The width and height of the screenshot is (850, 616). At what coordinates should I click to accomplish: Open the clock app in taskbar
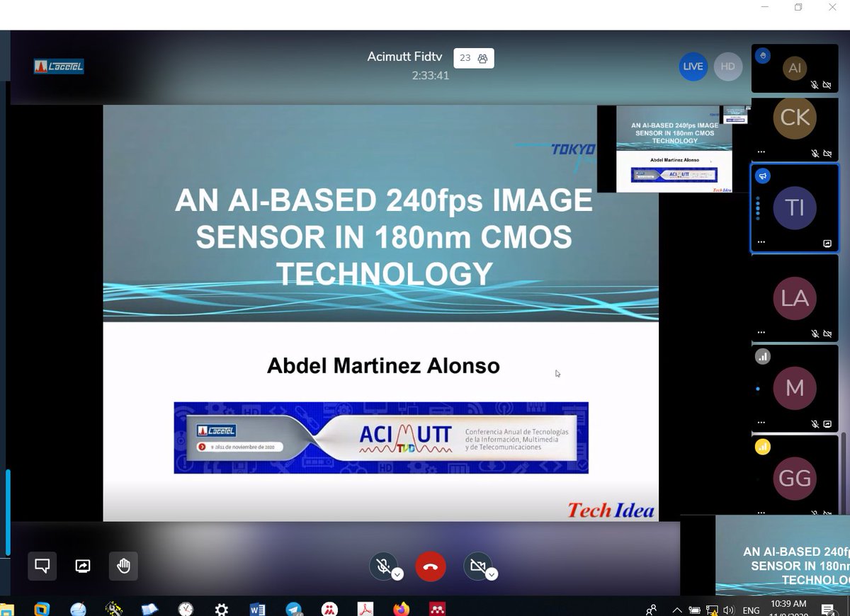point(186,608)
